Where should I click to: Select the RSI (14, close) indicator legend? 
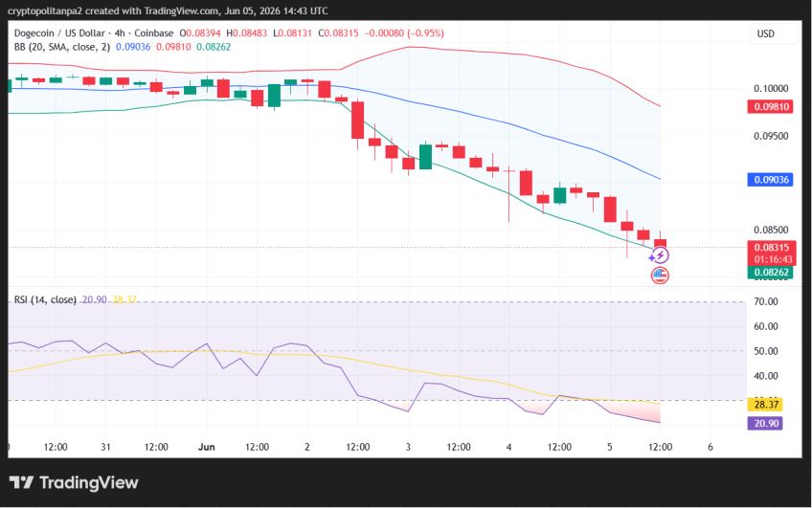click(45, 299)
